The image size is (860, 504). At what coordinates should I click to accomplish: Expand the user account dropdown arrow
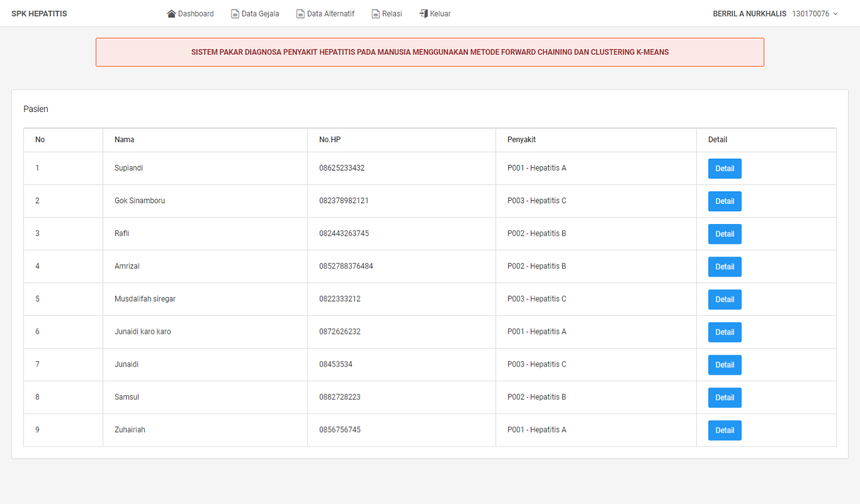tap(835, 14)
